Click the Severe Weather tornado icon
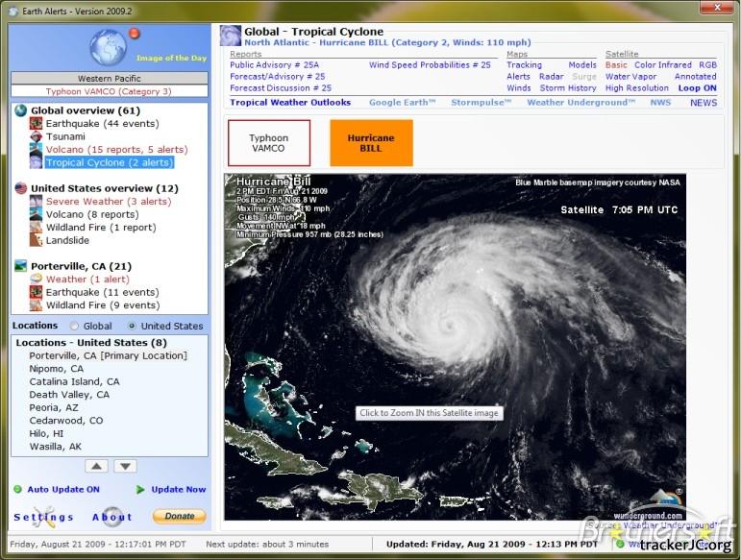 [36, 202]
